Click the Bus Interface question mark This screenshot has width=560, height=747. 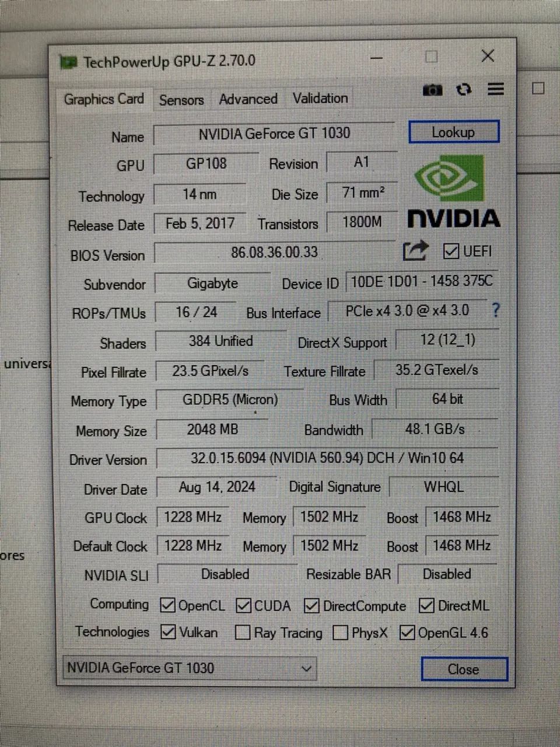[496, 310]
